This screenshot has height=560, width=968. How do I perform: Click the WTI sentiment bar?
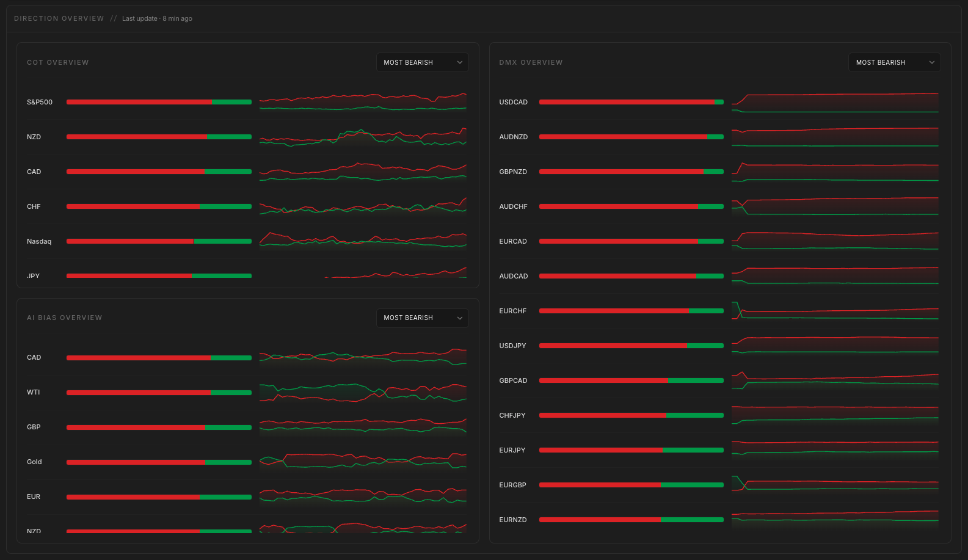pos(159,392)
